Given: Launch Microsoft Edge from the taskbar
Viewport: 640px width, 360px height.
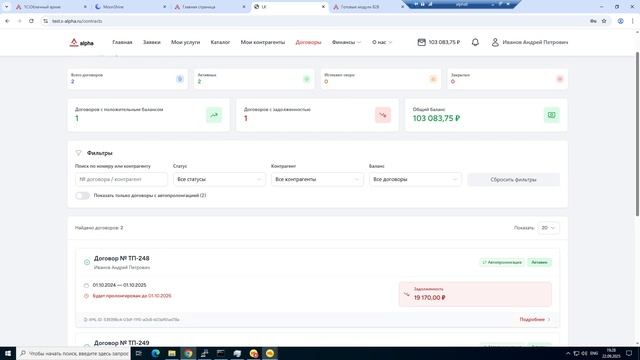Looking at the screenshot, I should point(156,353).
